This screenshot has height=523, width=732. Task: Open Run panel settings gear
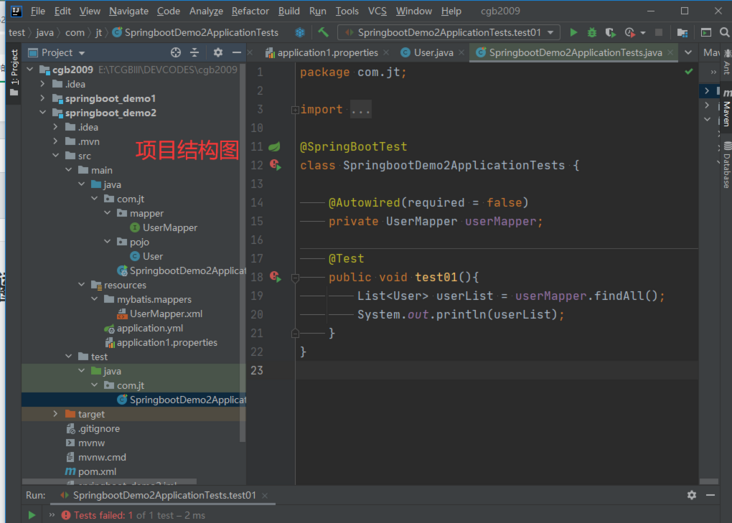coord(692,495)
